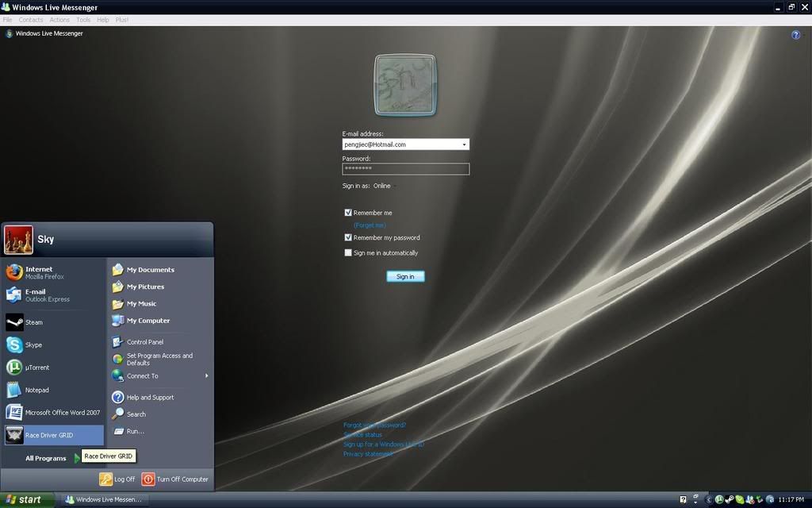812x508 pixels.
Task: Focus the Password input field
Action: tap(406, 169)
